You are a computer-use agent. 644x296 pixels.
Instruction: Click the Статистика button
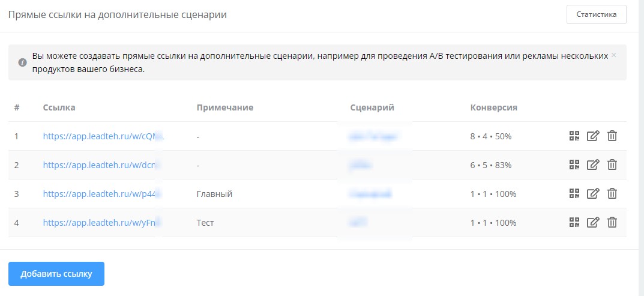tap(596, 14)
